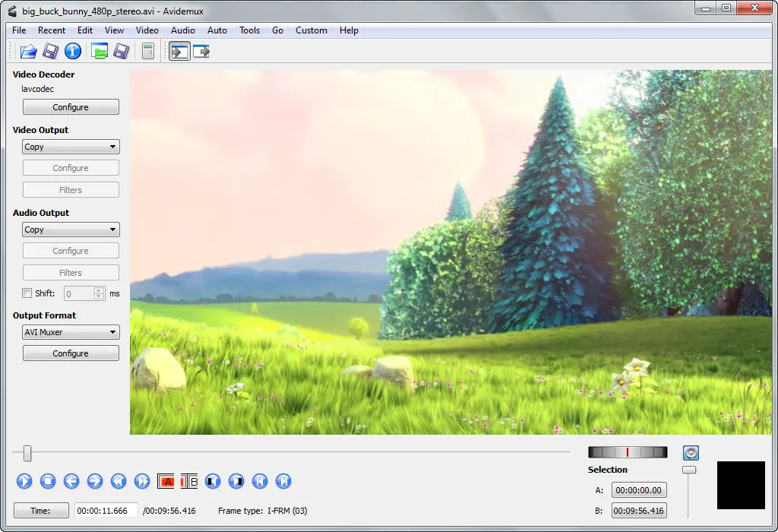Open a project with the green folder icon
This screenshot has width=778, height=532.
(x=100, y=51)
